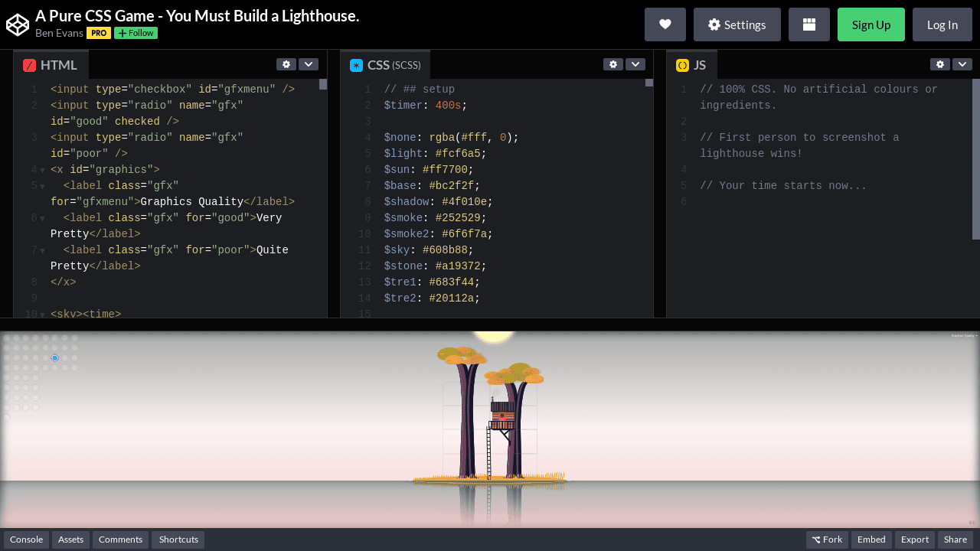Click the '$sun: #ff7700;' CSS line
Screen dimensions: 980x551
click(429, 170)
